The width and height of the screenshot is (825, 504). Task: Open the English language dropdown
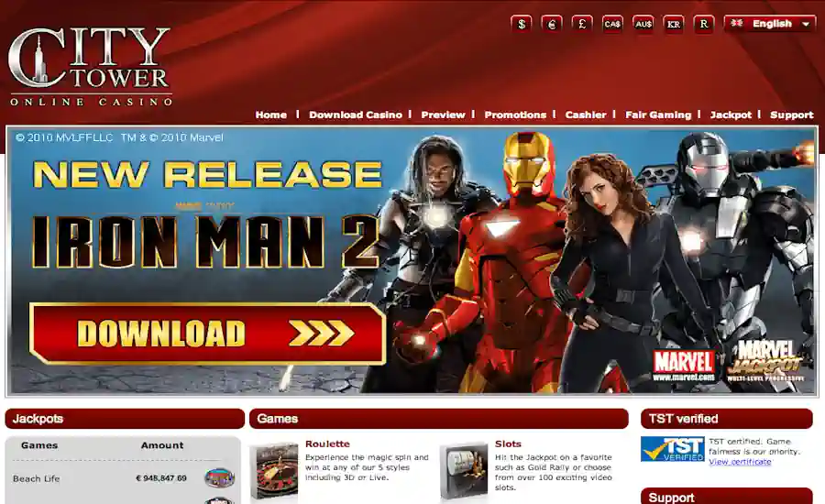[770, 24]
